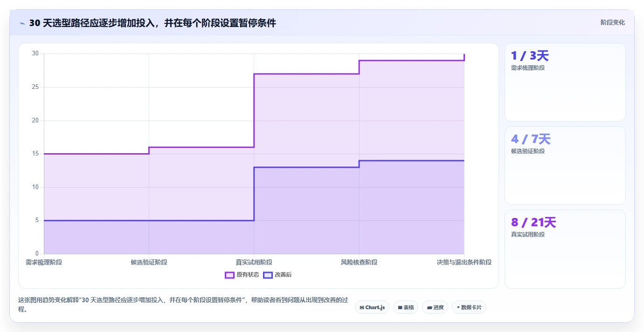Image resolution: width=644 pixels, height=332 pixels.
Task: Click x-axis label 候选验证阶段
Action: coord(149,263)
